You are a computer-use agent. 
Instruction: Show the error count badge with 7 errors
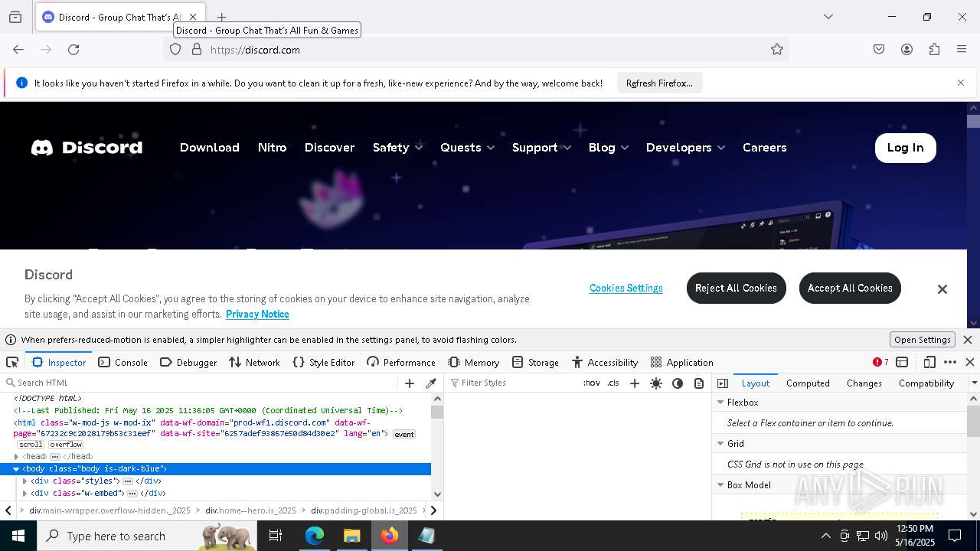tap(880, 362)
